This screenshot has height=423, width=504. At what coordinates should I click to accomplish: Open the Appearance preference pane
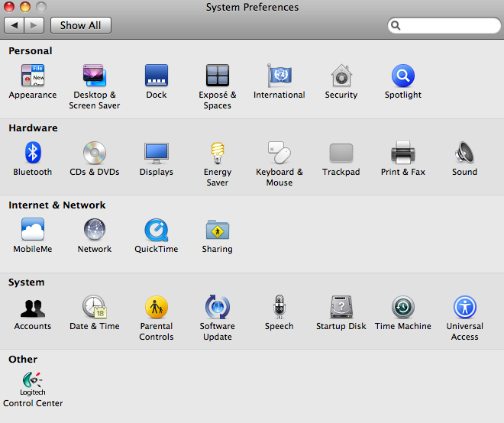coord(33,76)
